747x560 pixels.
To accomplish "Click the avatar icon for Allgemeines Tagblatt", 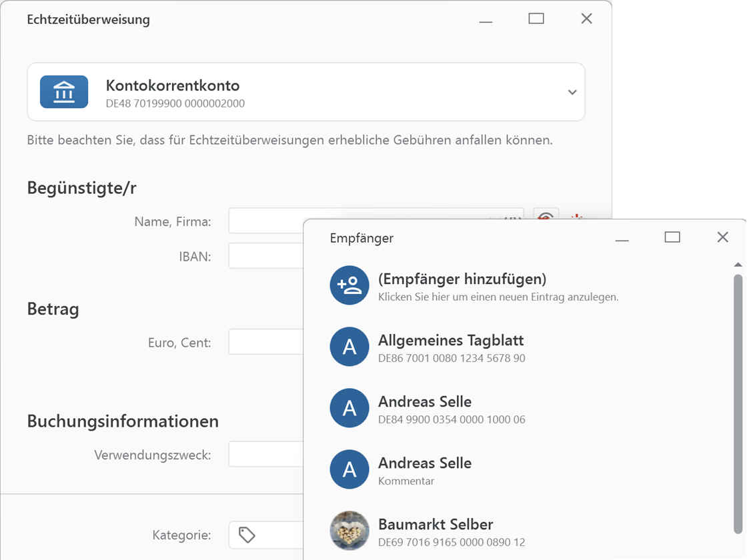I will 349,347.
